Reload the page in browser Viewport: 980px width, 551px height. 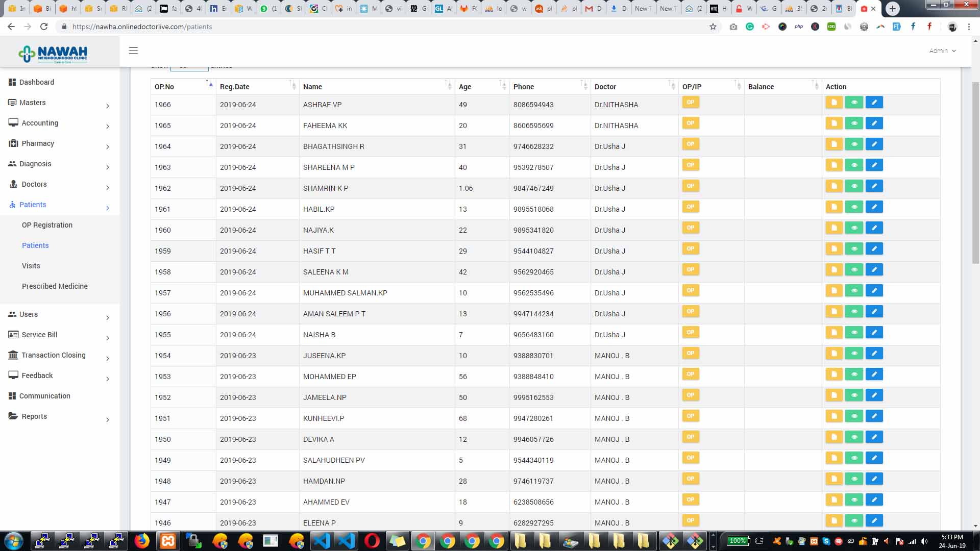pos(44,27)
